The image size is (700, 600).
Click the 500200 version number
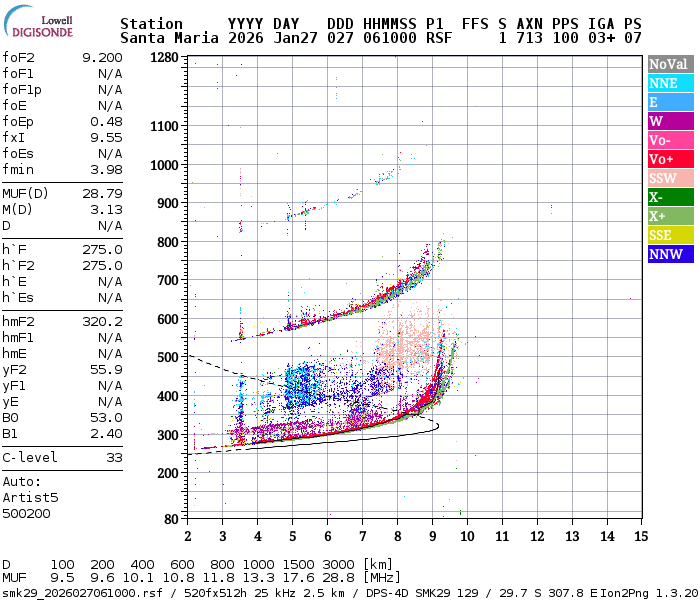[x=26, y=513]
